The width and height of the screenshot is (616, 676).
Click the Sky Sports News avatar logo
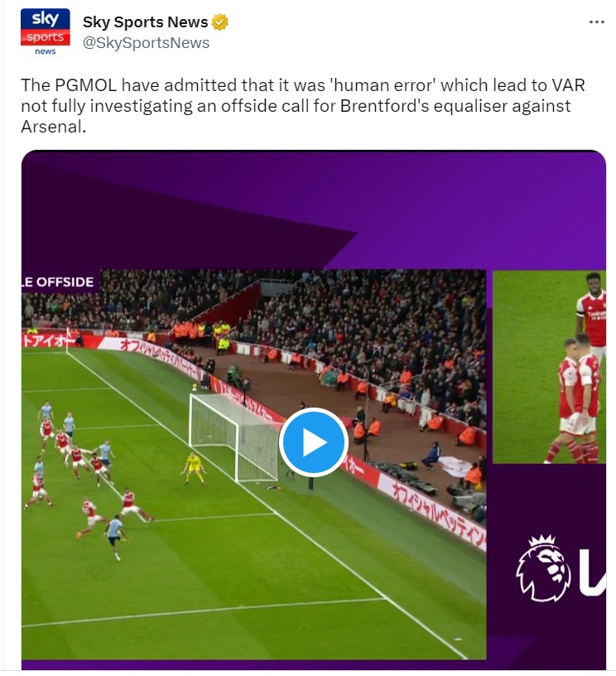tap(46, 32)
